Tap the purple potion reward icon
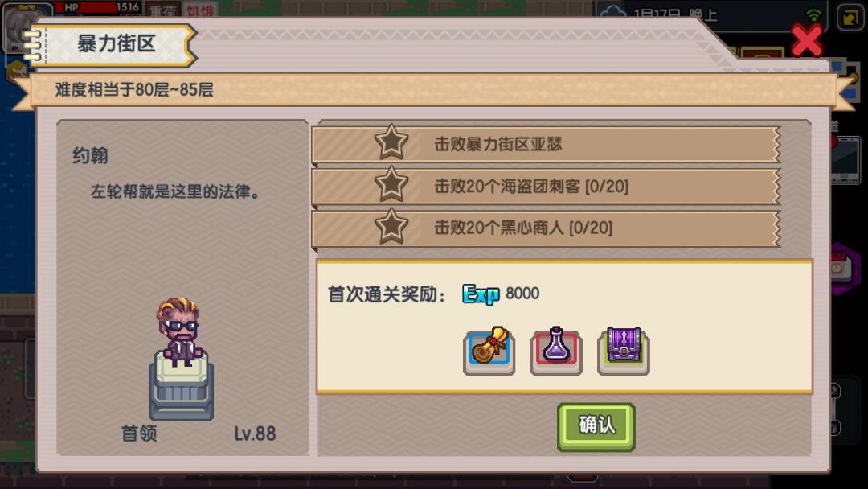Screen dimensions: 868x489 pyautogui.click(x=556, y=351)
